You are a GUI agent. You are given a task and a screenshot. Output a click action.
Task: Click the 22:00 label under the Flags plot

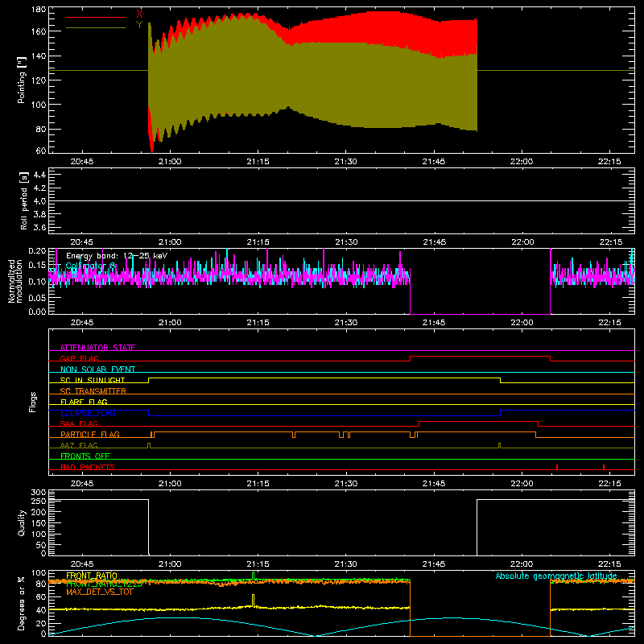522,484
